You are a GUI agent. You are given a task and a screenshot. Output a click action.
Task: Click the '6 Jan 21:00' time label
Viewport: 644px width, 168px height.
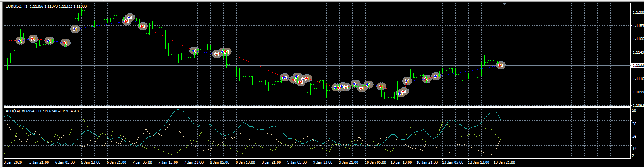coord(116,162)
